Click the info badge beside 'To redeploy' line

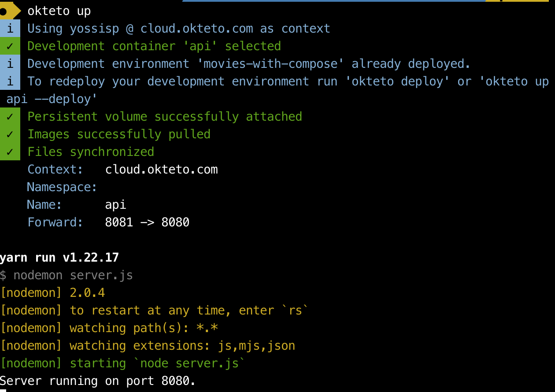click(x=10, y=81)
